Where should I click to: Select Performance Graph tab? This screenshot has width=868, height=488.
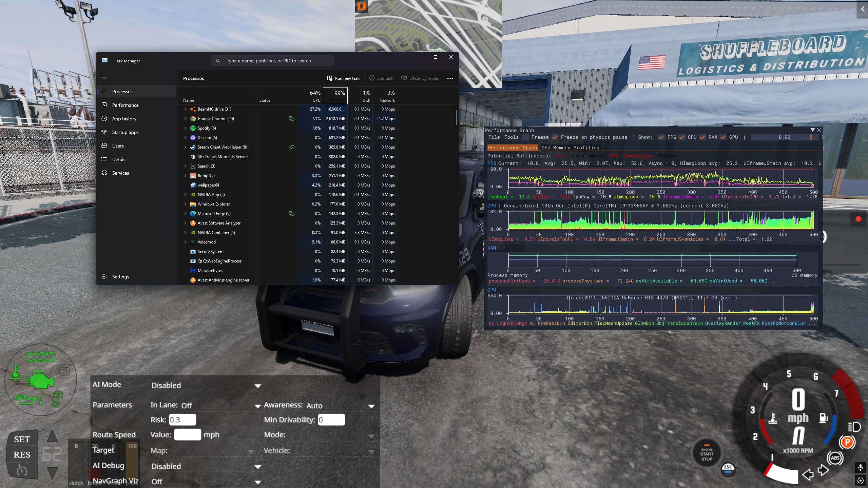click(x=513, y=148)
